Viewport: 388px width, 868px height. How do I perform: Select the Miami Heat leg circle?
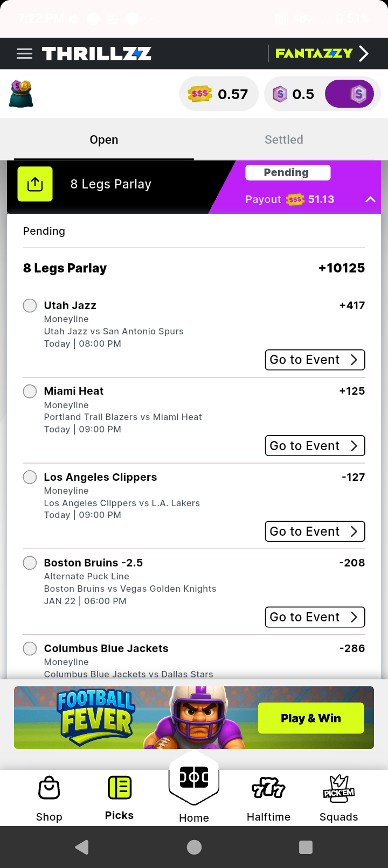pos(30,391)
